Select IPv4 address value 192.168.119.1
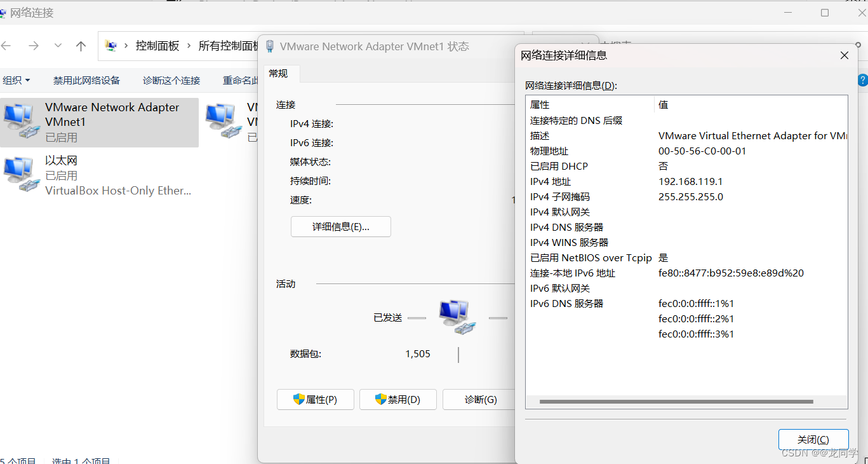 (690, 182)
